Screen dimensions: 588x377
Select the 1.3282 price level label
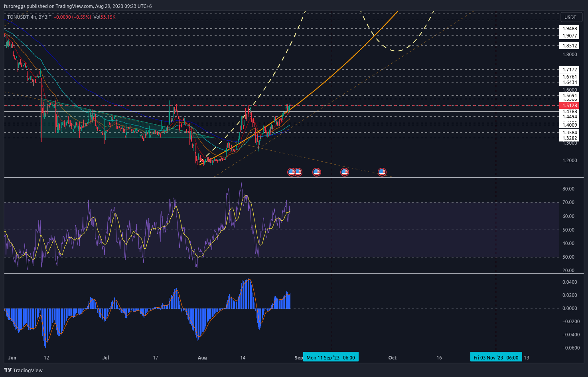(x=570, y=138)
